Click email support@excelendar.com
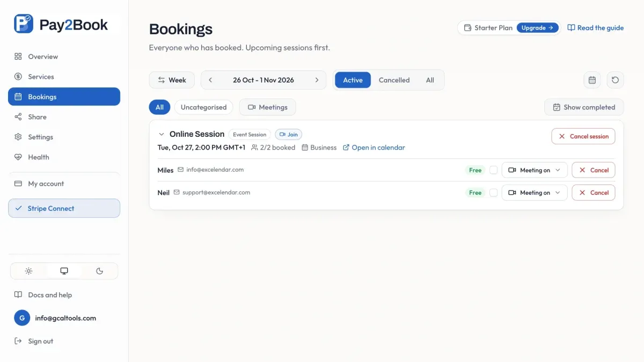This screenshot has width=644, height=362. click(x=216, y=192)
